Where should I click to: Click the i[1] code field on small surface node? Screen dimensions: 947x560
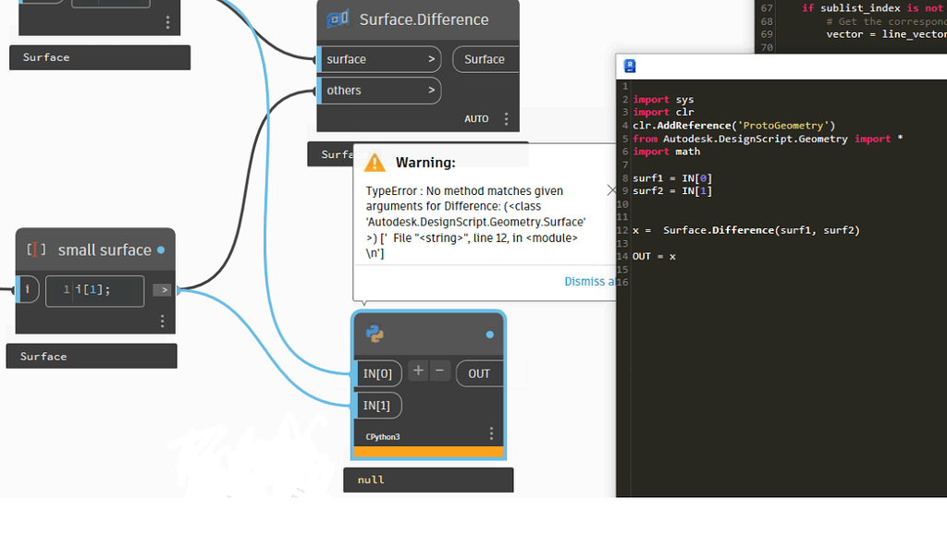94,290
